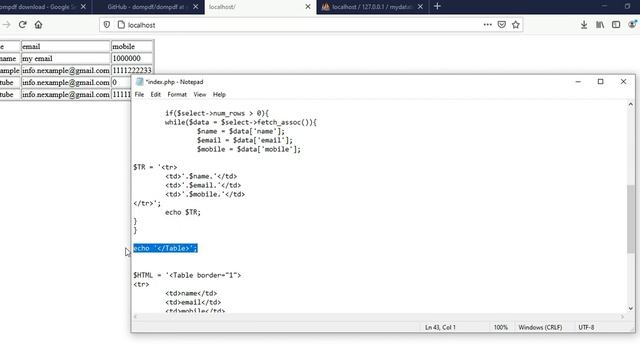Click the 'mobile' header cell in webpage table
640x360 pixels.
132,47
